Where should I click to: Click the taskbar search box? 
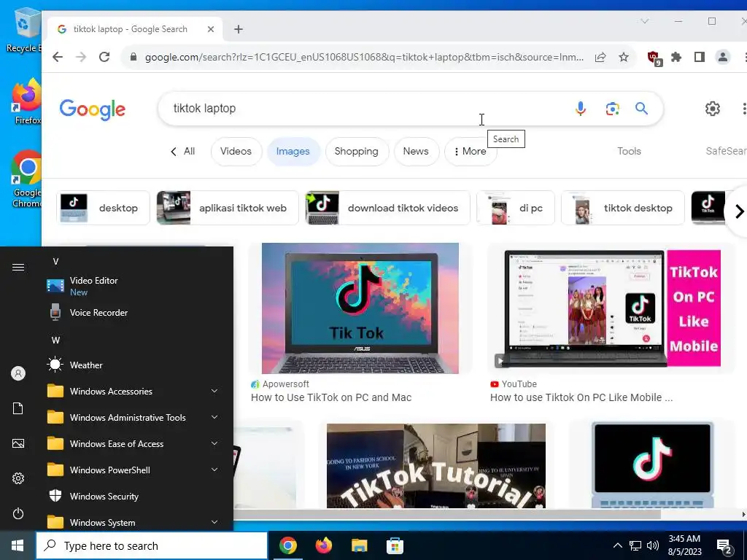[x=152, y=545]
